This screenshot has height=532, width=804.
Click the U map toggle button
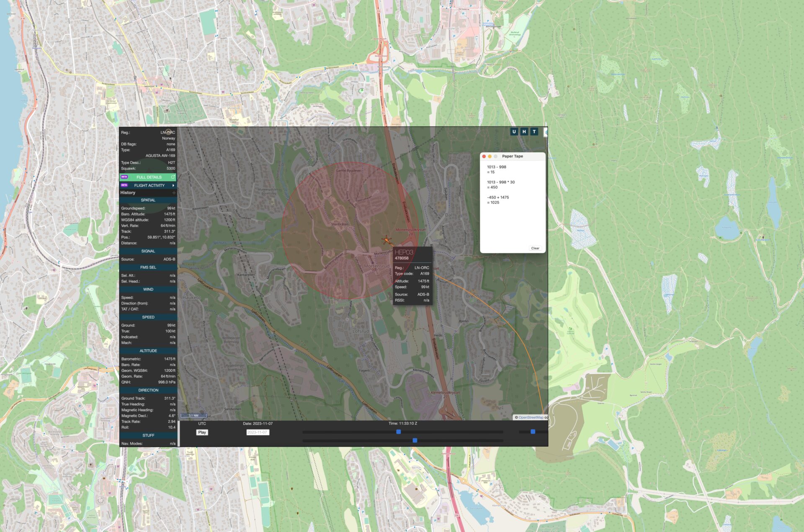(x=514, y=131)
